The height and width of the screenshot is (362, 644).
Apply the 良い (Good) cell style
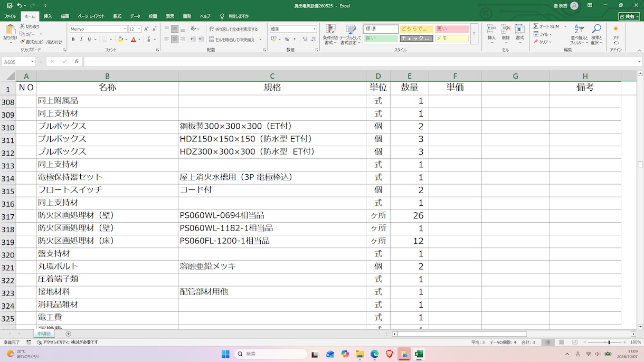pos(381,39)
